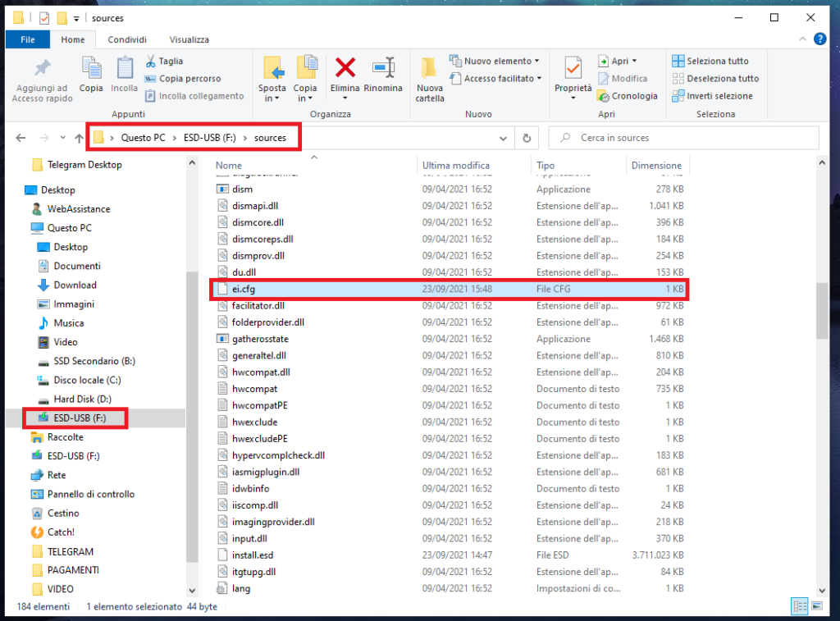This screenshot has height=621, width=840.
Task: Go up one folder level arrow
Action: tap(80, 139)
